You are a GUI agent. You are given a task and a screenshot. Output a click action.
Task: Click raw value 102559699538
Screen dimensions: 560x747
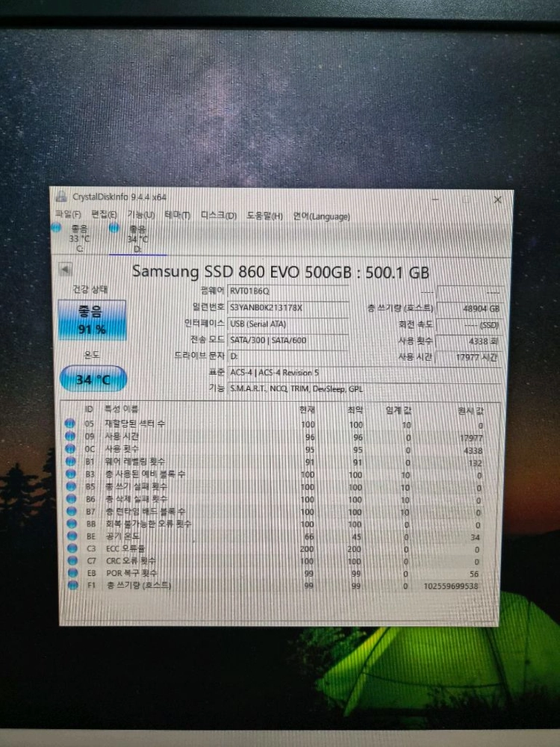coord(450,586)
